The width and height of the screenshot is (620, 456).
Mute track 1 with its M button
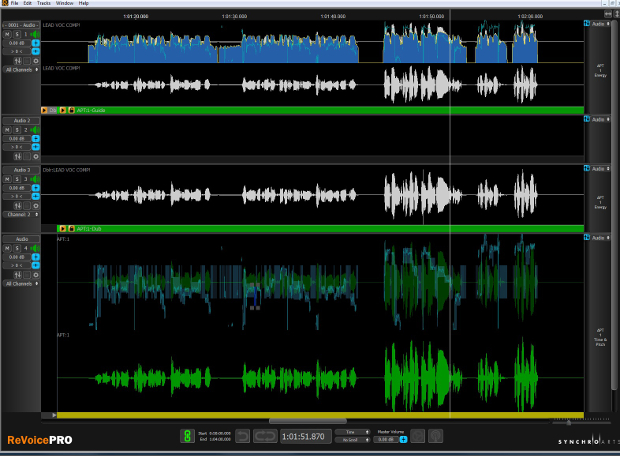[7, 34]
